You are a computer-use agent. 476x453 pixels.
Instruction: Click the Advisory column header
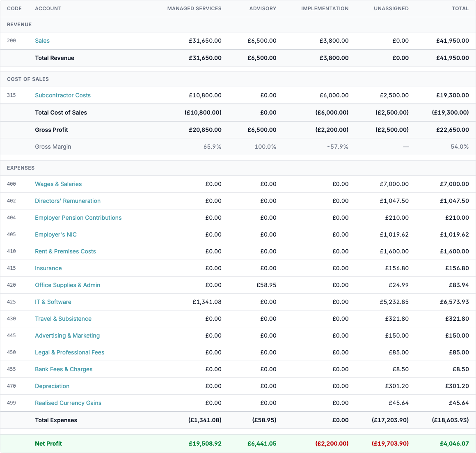pyautogui.click(x=263, y=9)
